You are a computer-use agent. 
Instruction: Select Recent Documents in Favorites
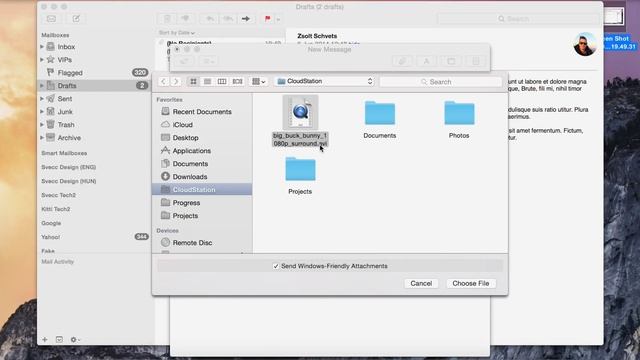(202, 111)
